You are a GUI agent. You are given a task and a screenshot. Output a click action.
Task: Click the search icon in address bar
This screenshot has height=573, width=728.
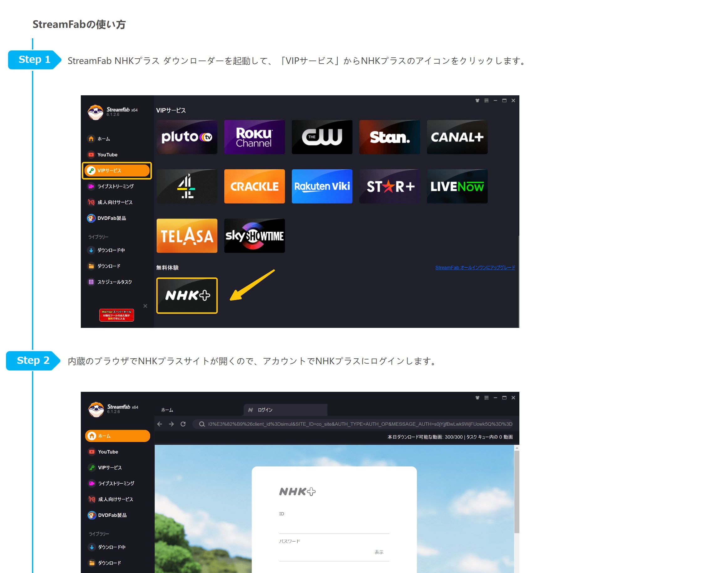point(202,424)
